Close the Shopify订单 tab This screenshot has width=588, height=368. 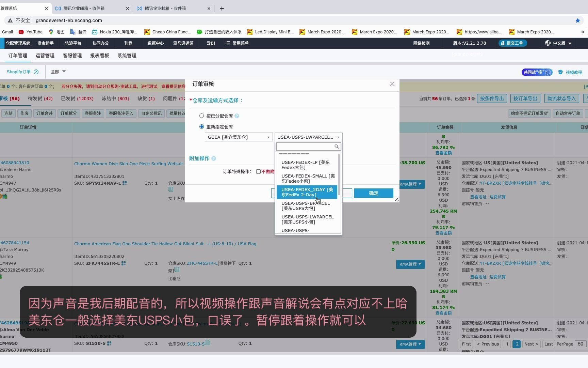36,72
